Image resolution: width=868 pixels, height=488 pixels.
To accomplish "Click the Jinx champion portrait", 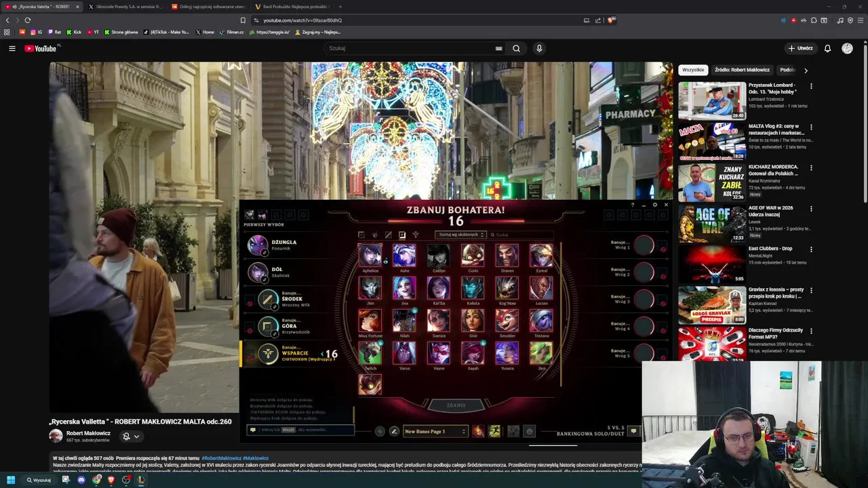I will [x=404, y=288].
